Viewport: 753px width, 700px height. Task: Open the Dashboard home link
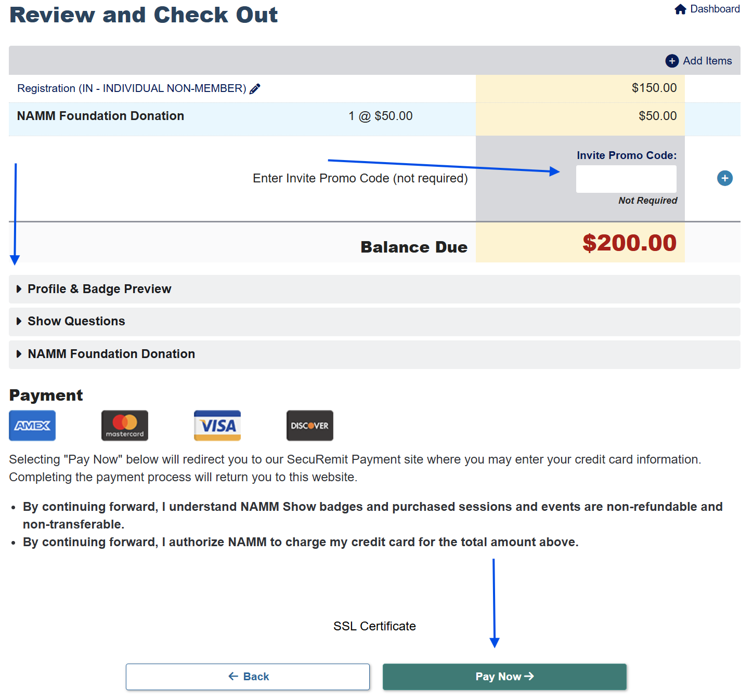coord(707,9)
